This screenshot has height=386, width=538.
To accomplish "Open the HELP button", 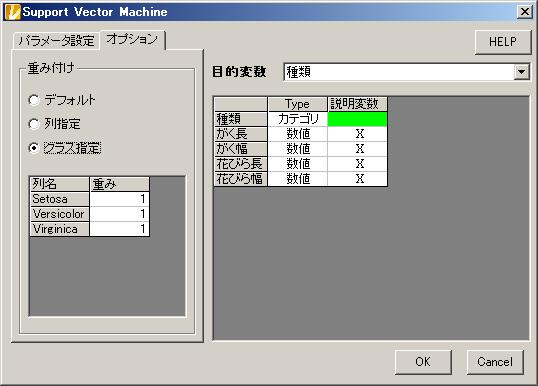I will click(503, 42).
